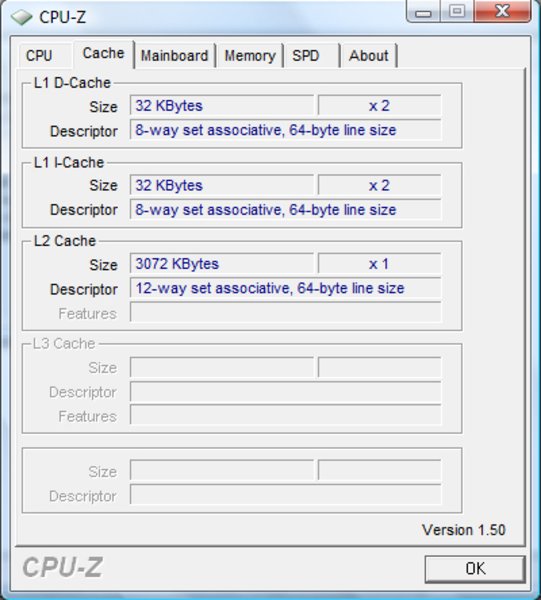The width and height of the screenshot is (541, 600).
Task: Select the Cache tab
Action: pos(104,54)
